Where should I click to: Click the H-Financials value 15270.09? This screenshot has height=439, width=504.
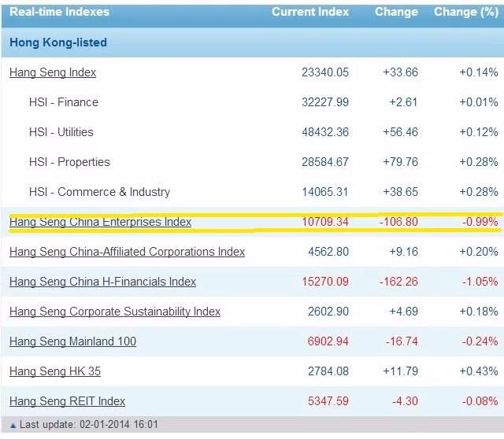point(325,282)
